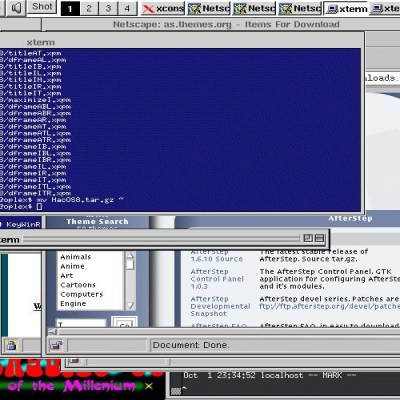The width and height of the screenshot is (400, 400).
Task: Open the AfterStep Developmental Snapshot link
Action: pos(220,306)
